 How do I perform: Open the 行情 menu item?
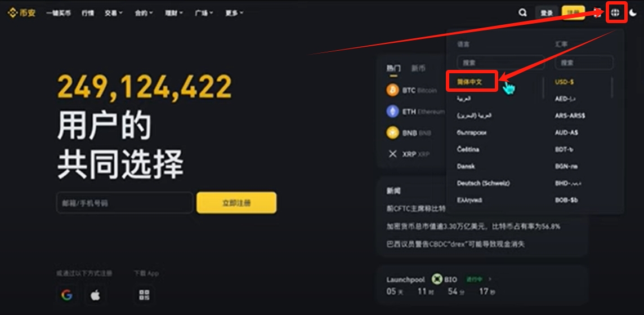coord(87,13)
